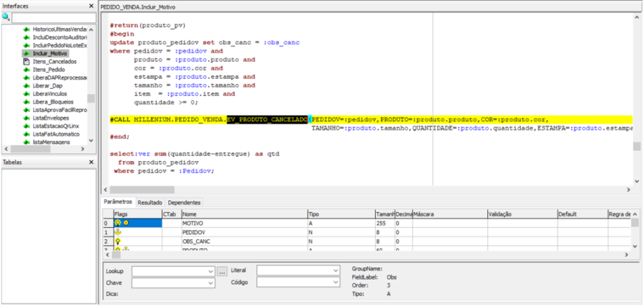
Task: Click the green icon beside Liberar_Dap
Action: [x=26, y=86]
